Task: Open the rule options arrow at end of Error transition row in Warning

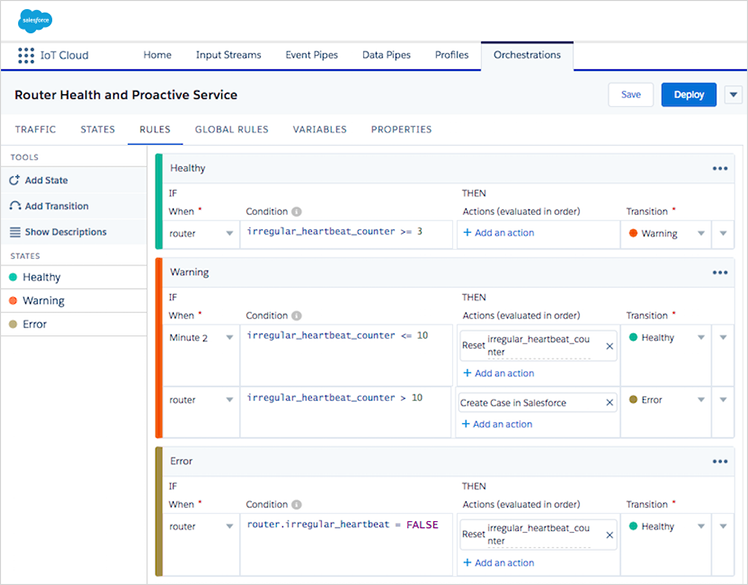Action: (x=723, y=400)
